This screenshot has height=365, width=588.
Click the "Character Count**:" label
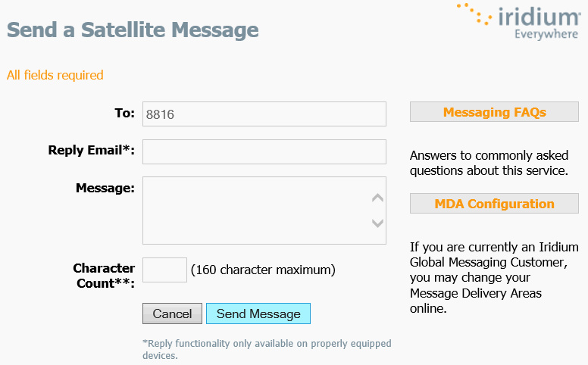coord(104,276)
